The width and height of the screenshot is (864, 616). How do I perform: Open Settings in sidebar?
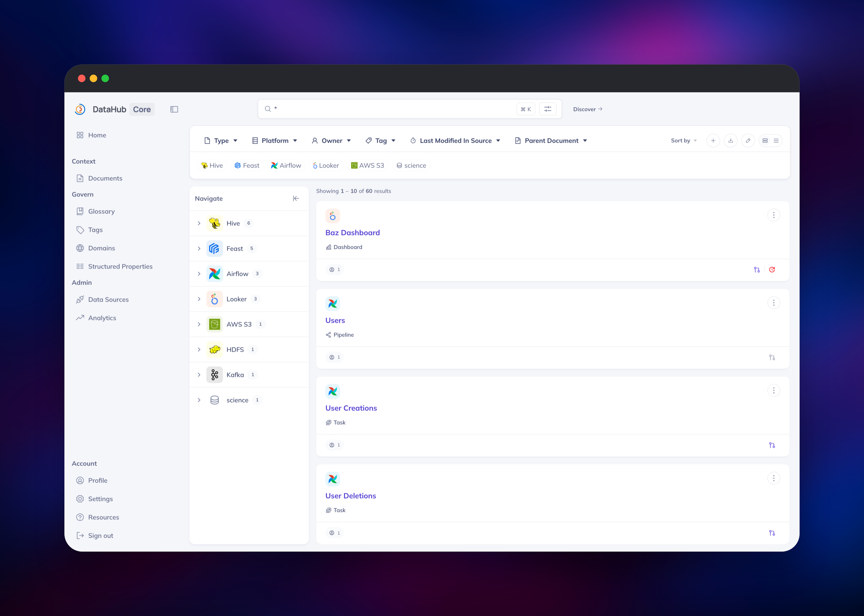94,499
